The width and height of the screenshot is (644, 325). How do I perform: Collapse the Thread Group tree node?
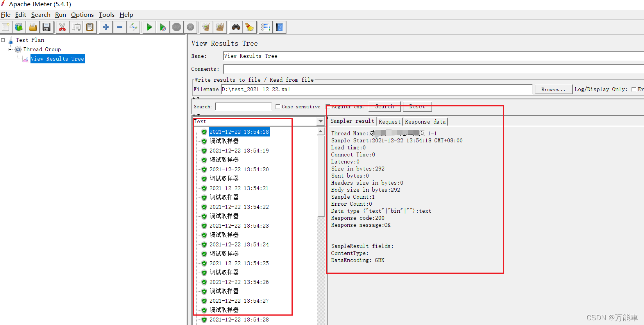pos(11,49)
